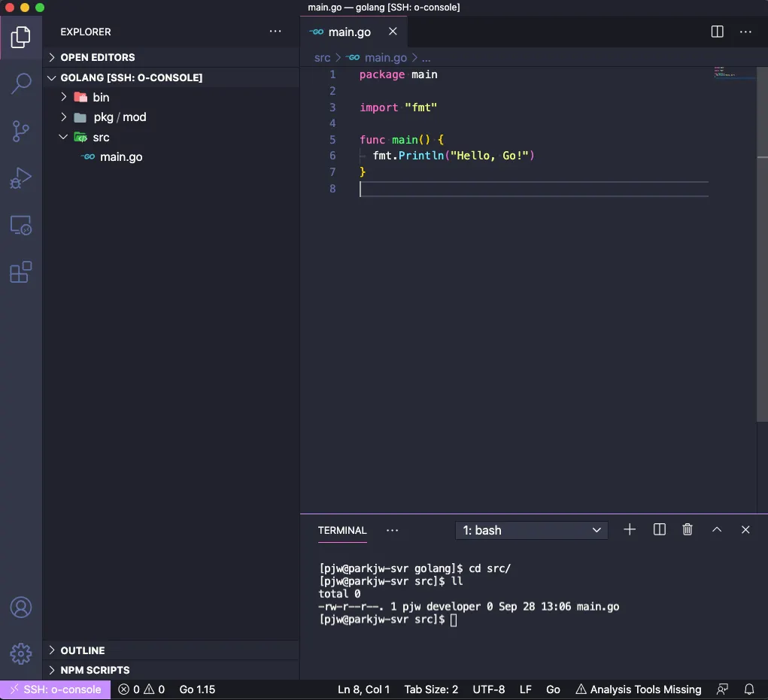Image resolution: width=768 pixels, height=700 pixels.
Task: Open the Accounts menu icon
Action: point(20,608)
